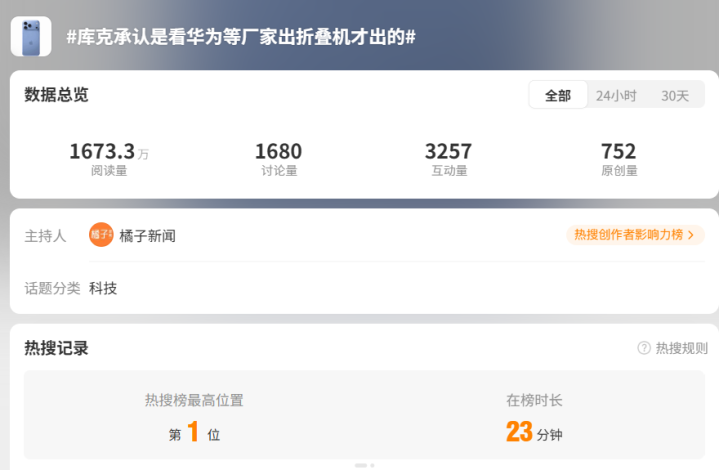Image resolution: width=719 pixels, height=470 pixels.
Task: Click the question mark icon beside 热搜规则
Action: point(644,348)
